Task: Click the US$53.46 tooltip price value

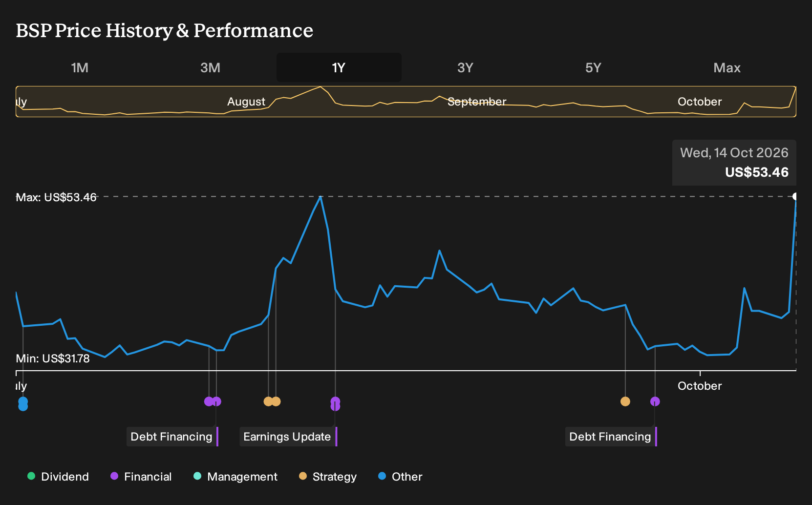Action: [757, 172]
